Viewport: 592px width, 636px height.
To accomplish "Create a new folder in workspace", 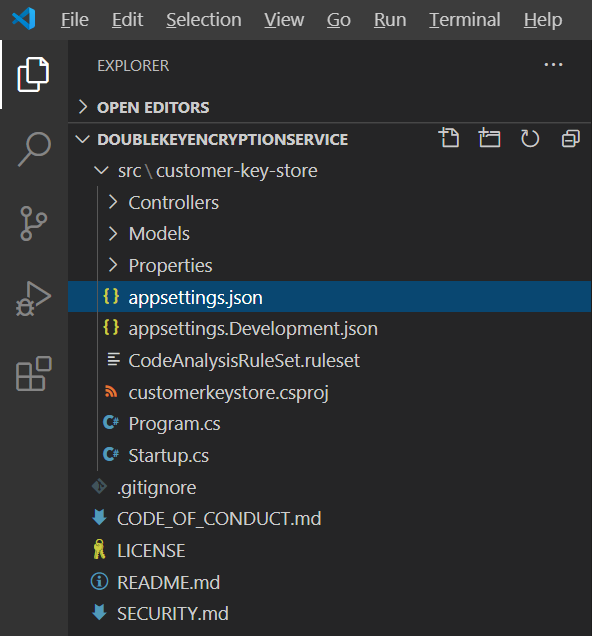I will [x=489, y=138].
